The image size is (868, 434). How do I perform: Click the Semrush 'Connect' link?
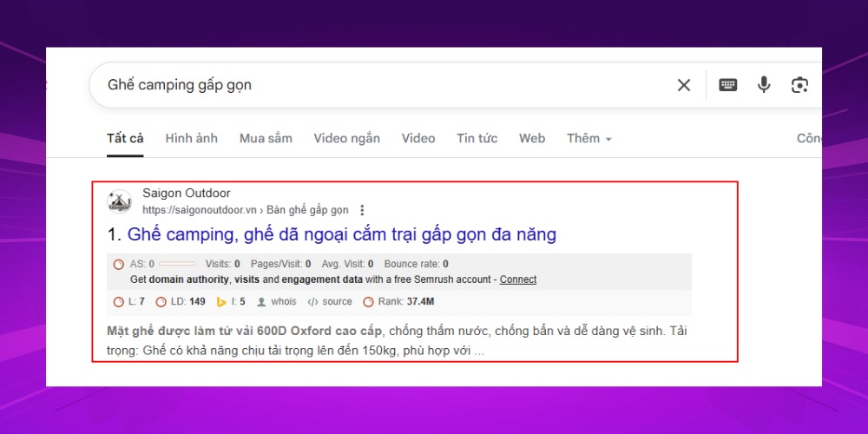pos(518,279)
